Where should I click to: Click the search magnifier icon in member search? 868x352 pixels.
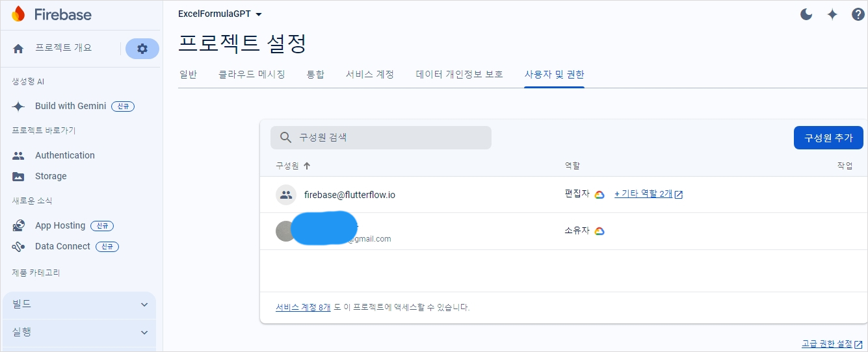[x=285, y=138]
